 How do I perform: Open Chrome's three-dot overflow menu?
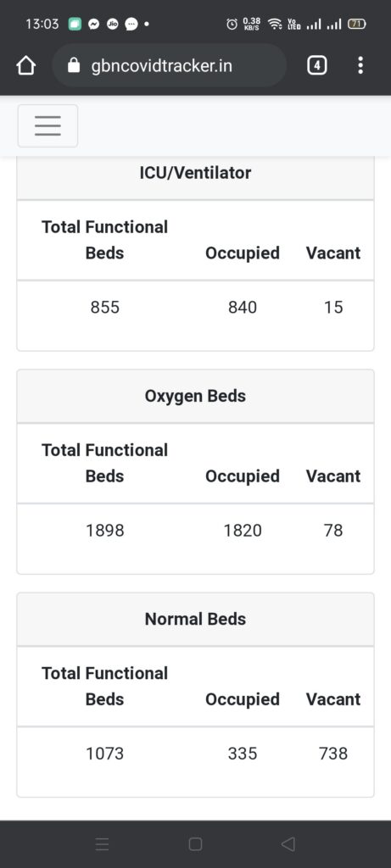click(360, 65)
